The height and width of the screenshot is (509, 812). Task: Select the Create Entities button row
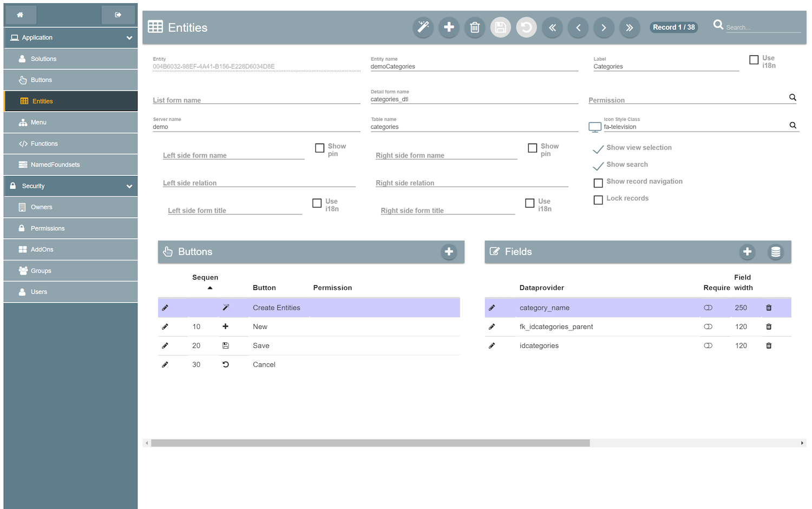tap(309, 307)
